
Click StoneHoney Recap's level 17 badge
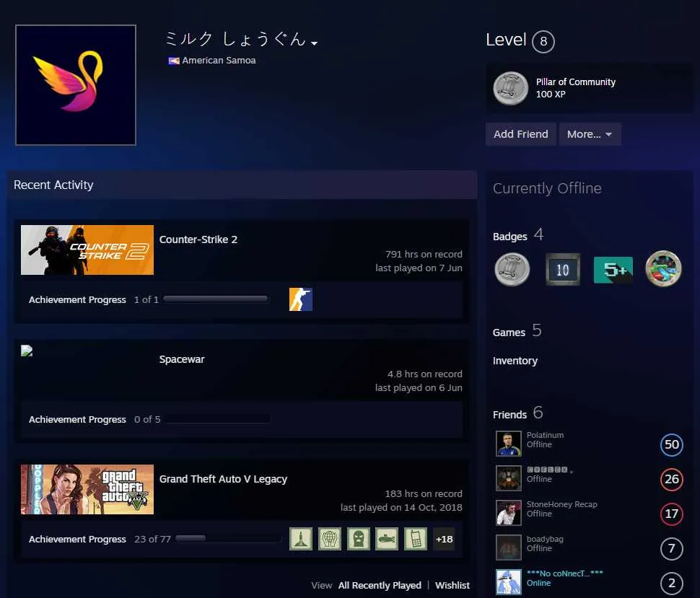671,514
